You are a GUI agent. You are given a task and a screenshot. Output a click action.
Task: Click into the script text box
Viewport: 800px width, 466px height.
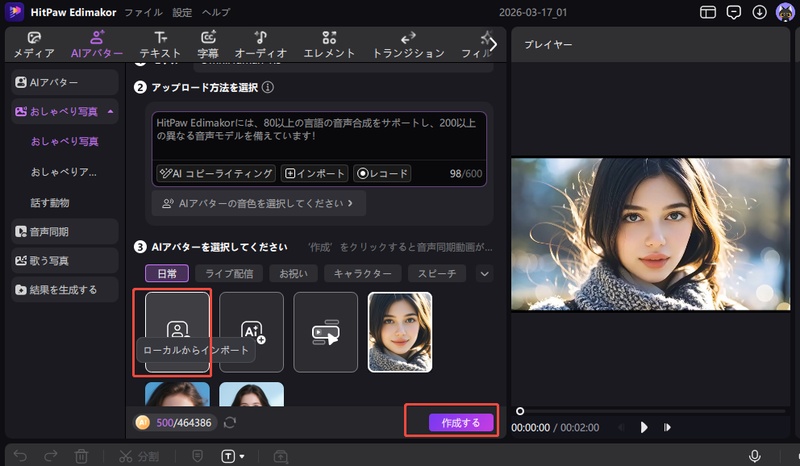click(319, 136)
